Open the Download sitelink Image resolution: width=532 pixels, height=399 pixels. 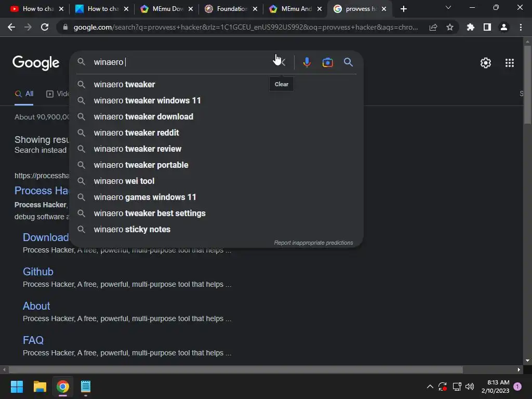click(x=46, y=237)
